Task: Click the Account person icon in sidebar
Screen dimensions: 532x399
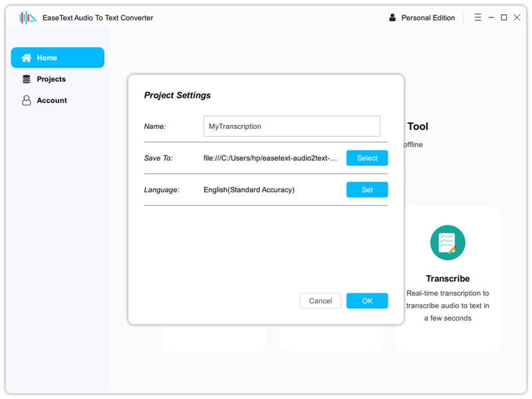Action: coord(27,100)
